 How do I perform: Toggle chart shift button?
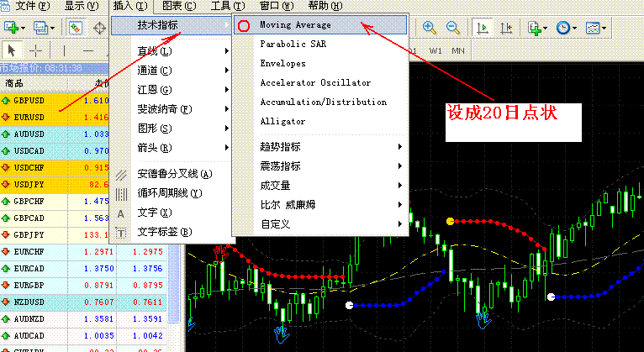pos(506,28)
